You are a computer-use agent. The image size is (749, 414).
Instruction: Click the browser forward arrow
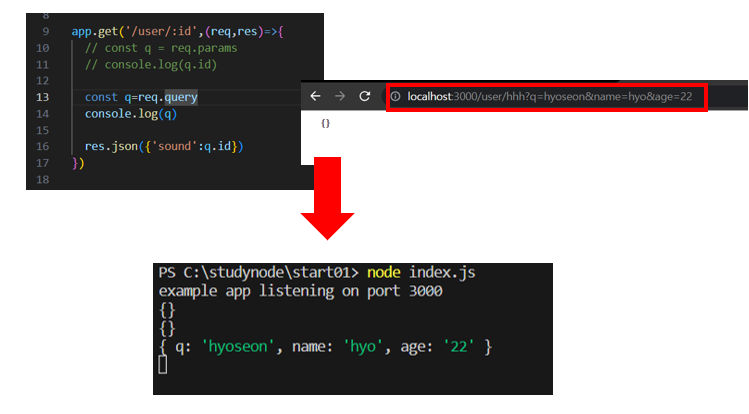(x=340, y=96)
